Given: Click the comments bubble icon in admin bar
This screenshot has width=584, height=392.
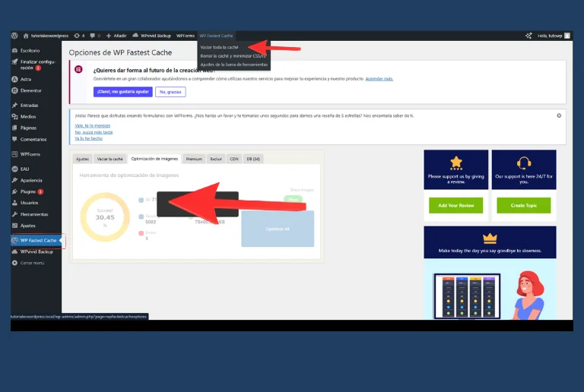Looking at the screenshot, I should pos(91,36).
